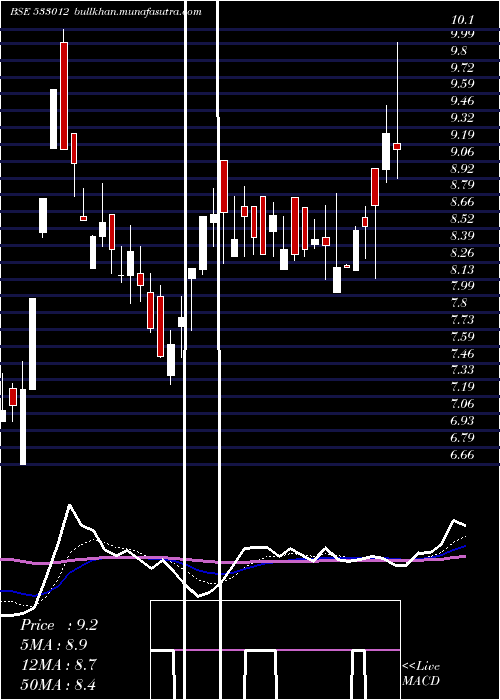Click the 8.92 price axis label
Image resolution: width=500 pixels, height=700 pixels.
(462, 168)
